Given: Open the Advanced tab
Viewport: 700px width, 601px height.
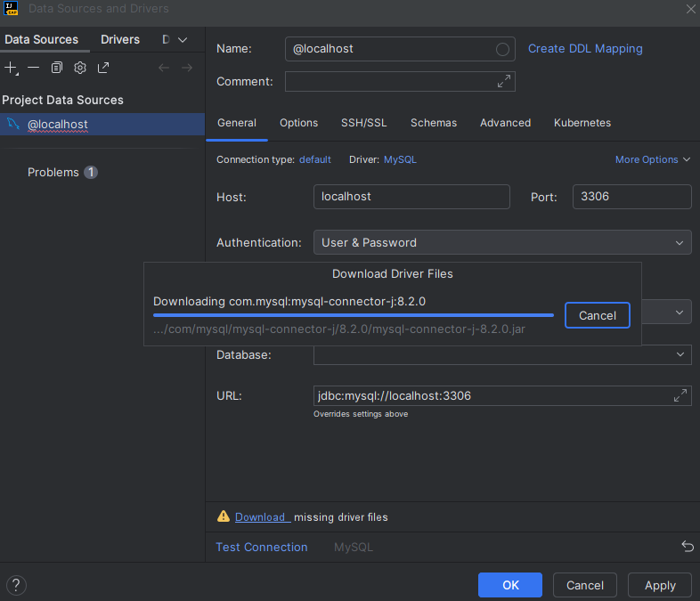Looking at the screenshot, I should coord(505,123).
